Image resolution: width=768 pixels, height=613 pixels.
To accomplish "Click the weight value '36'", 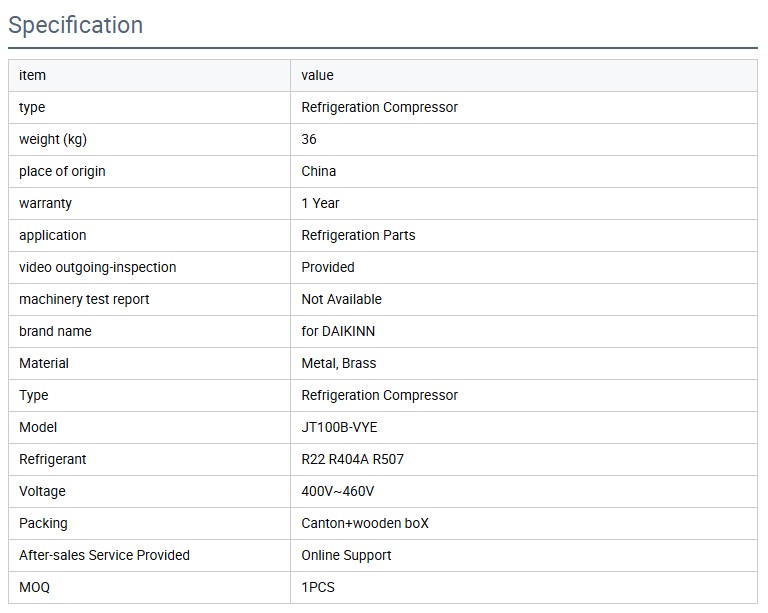I will pyautogui.click(x=309, y=139).
